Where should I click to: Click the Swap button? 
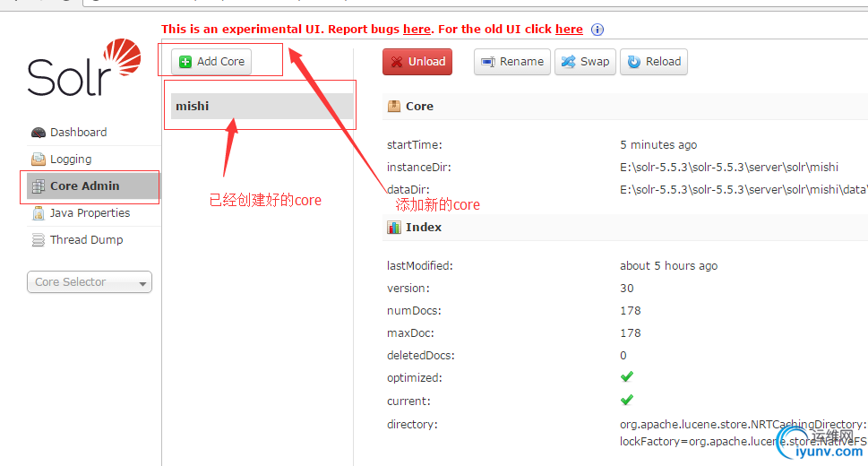pyautogui.click(x=585, y=62)
